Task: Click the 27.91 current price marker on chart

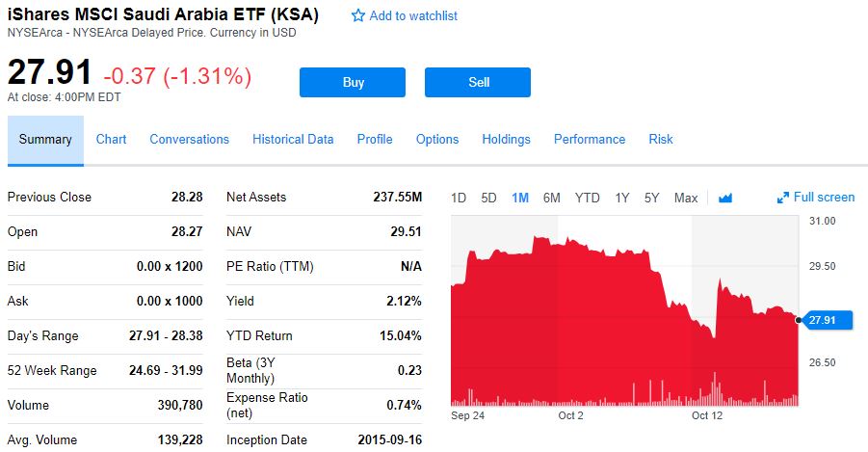Action: pos(827,320)
